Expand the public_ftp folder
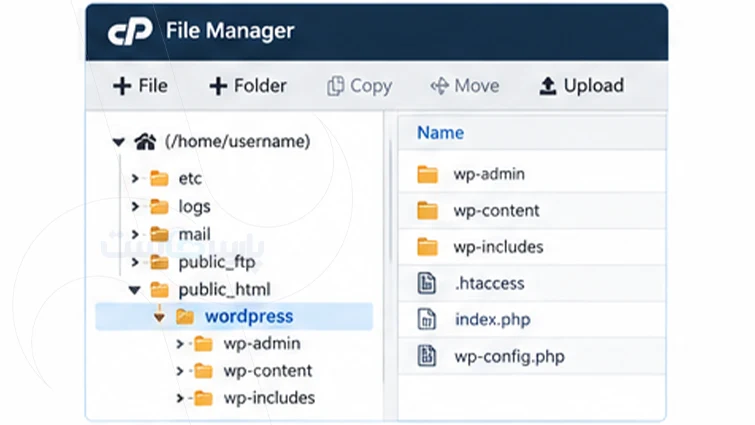 point(135,262)
